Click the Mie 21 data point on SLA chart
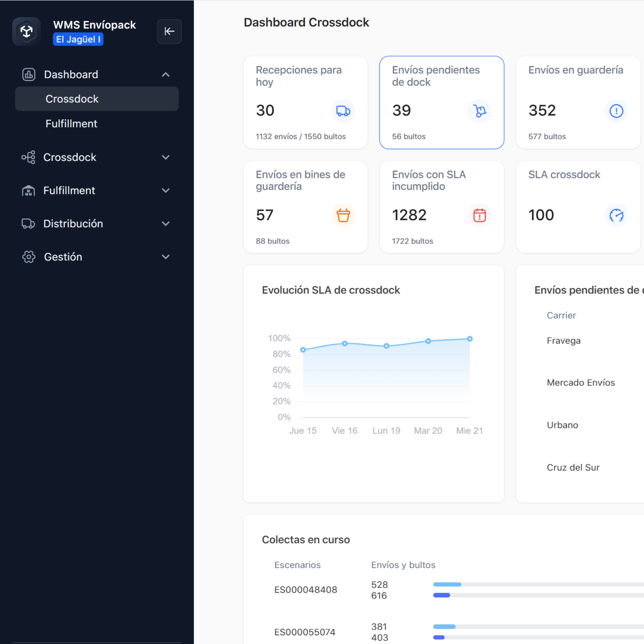This screenshot has height=644, width=644. 470,339
